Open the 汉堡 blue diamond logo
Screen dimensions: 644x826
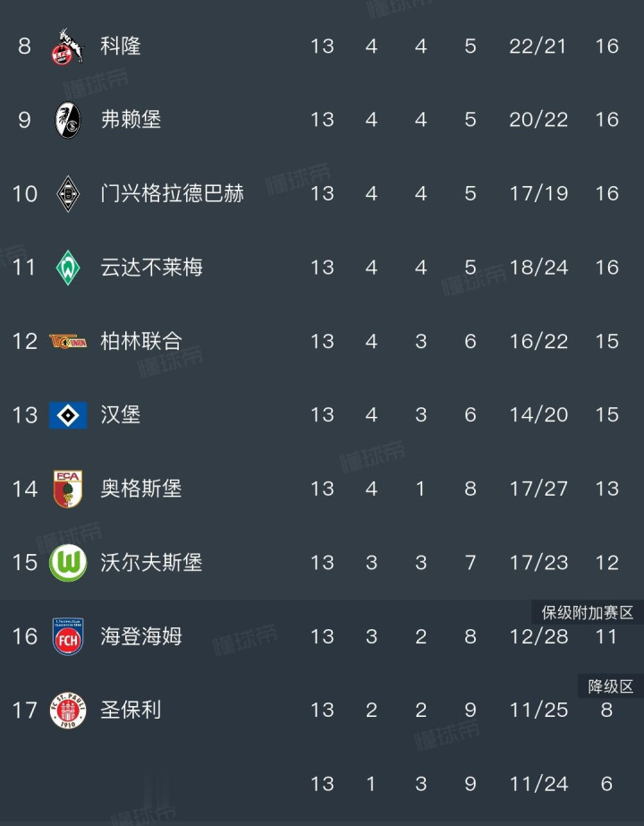click(68, 415)
